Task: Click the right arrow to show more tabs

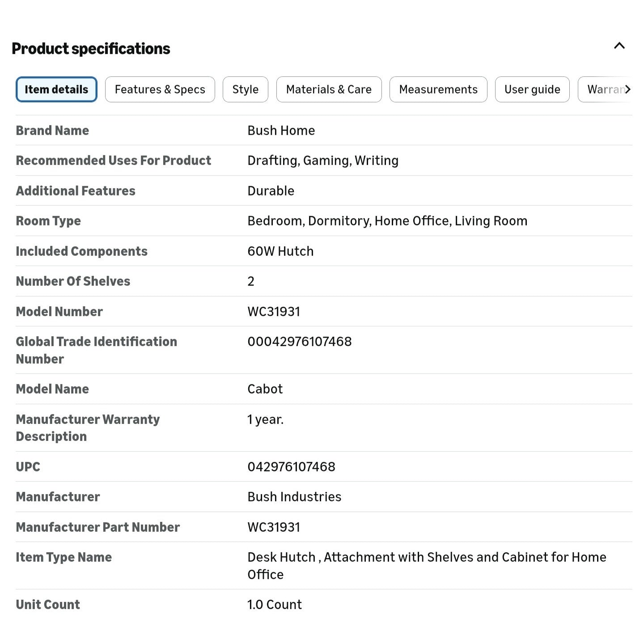Action: click(x=627, y=89)
